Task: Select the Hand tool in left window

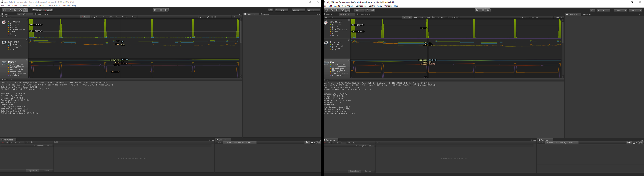Action: 4,10
